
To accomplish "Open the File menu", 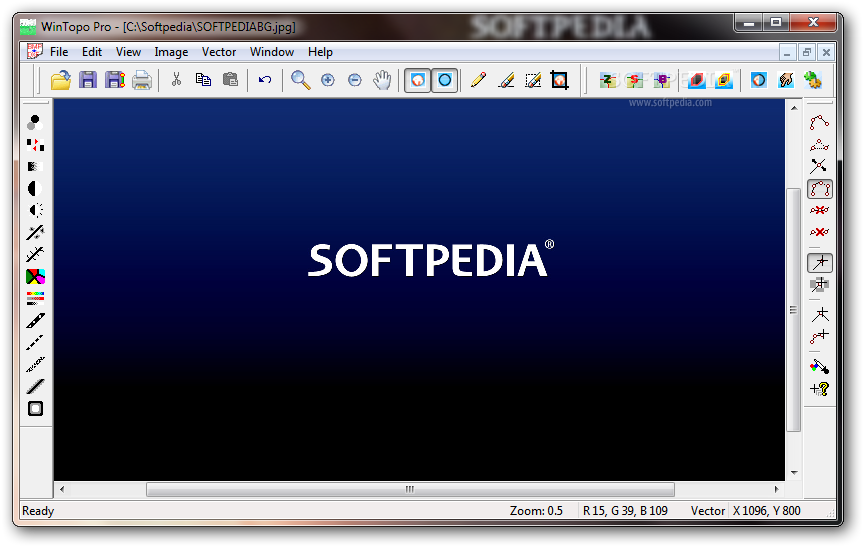I will [x=59, y=52].
